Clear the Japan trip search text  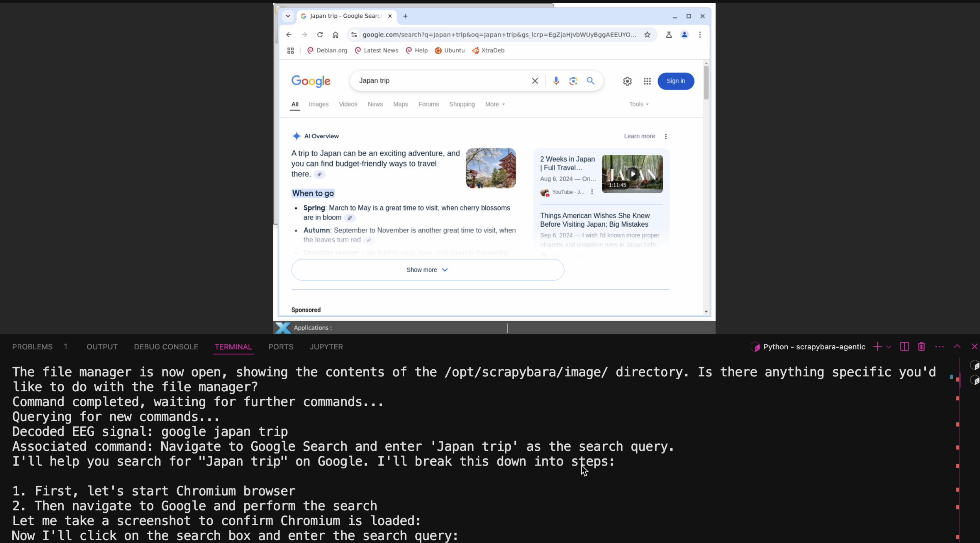[x=535, y=81]
